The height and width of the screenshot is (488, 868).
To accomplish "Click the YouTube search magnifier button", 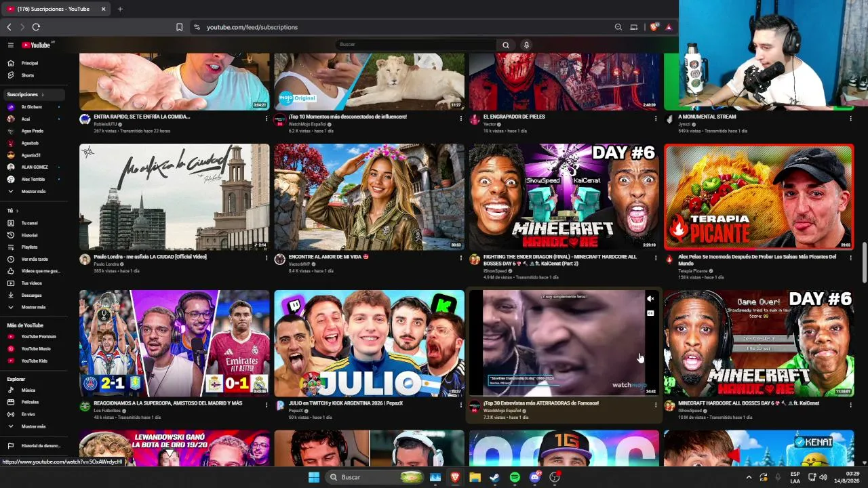I will click(x=505, y=45).
